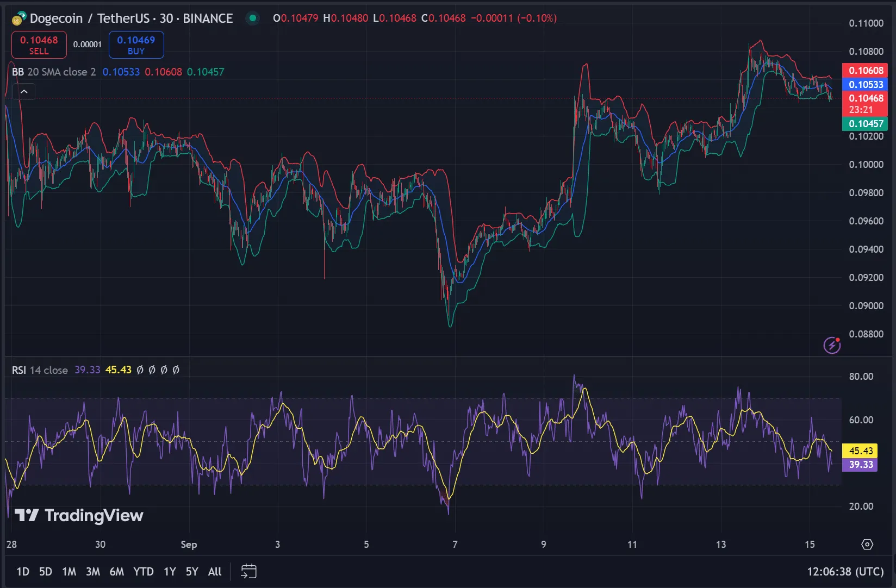Select the BB 20 SMA indicator legend
The width and height of the screenshot is (896, 588).
coord(54,72)
